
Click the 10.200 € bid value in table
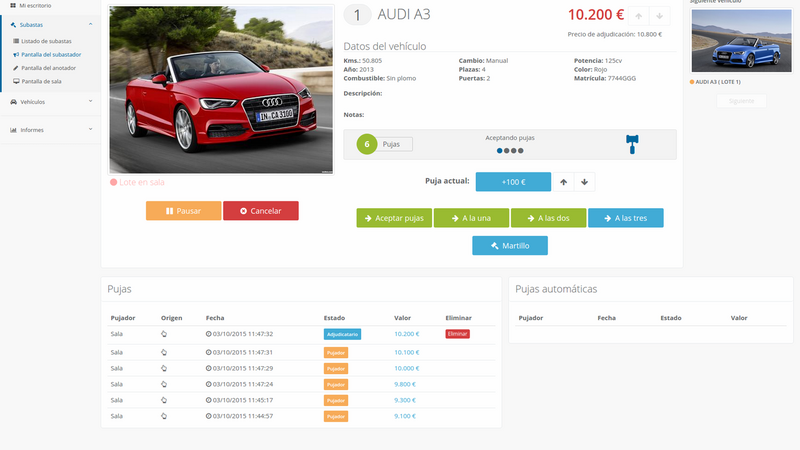[x=407, y=334]
